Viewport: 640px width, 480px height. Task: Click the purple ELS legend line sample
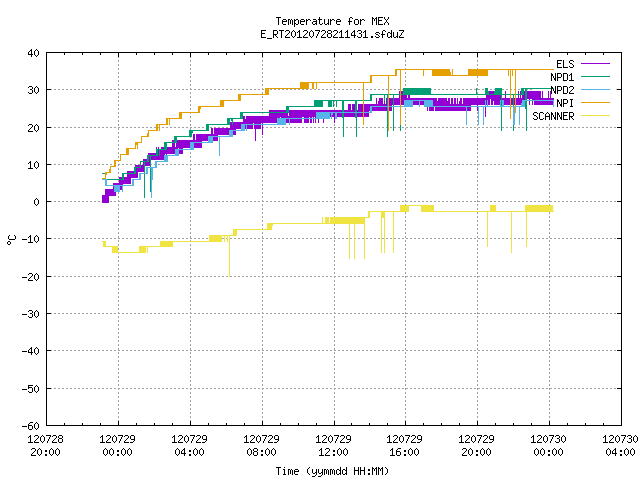pos(595,64)
